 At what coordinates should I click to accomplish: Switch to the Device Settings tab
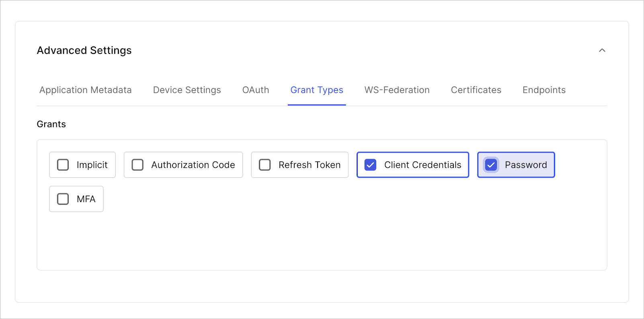[x=187, y=90]
